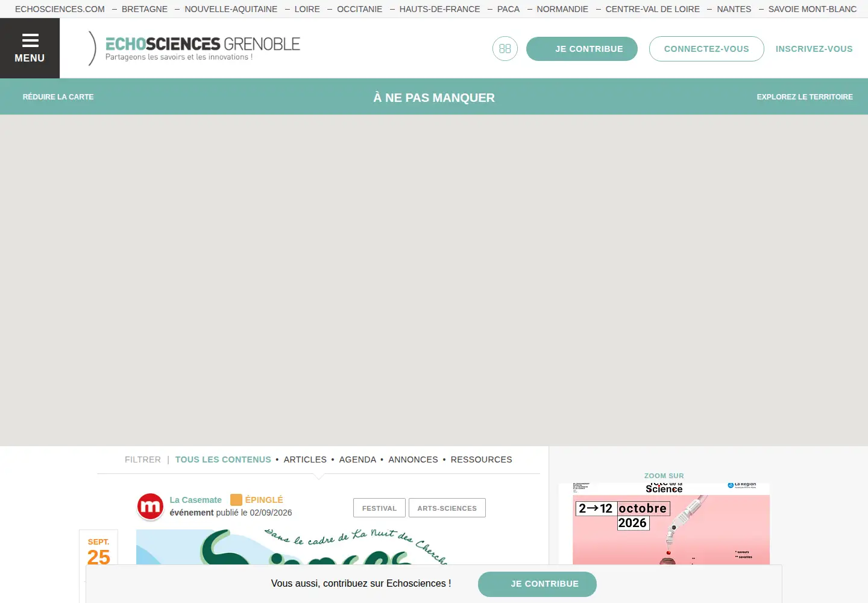Click the bottom banner JE CONTRIBUE button
868x603 pixels.
coord(537,584)
